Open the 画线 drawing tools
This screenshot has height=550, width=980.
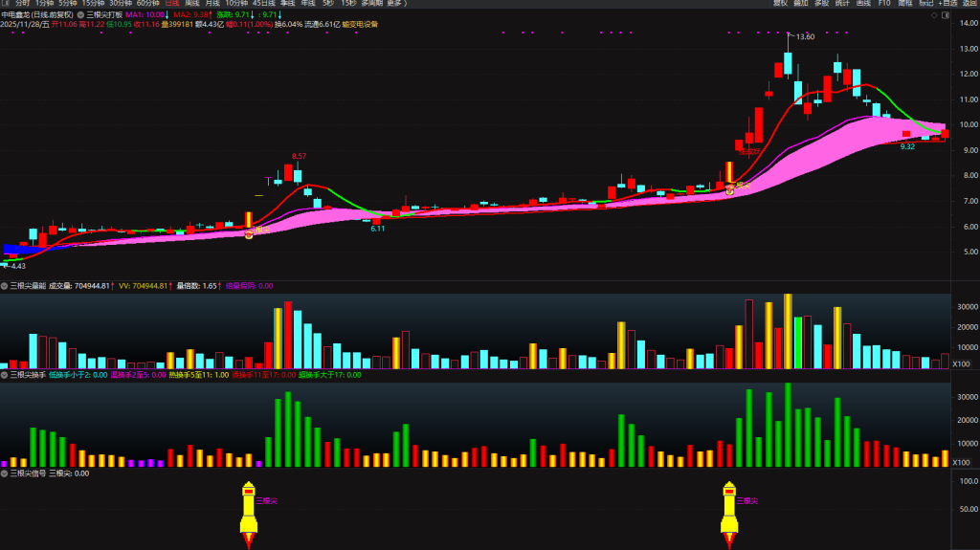point(863,4)
